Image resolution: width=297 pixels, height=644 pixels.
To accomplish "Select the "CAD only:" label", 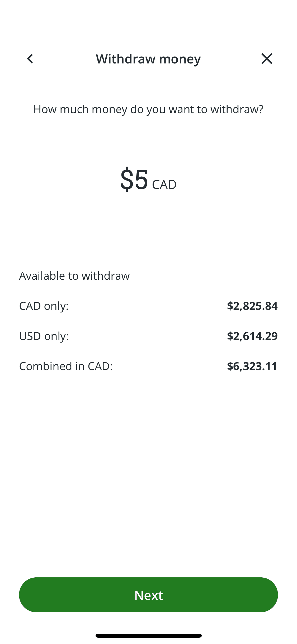I will pyautogui.click(x=44, y=306).
